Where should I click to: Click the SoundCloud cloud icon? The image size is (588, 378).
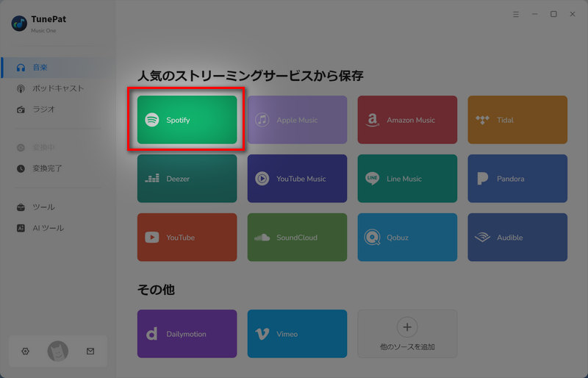[262, 238]
